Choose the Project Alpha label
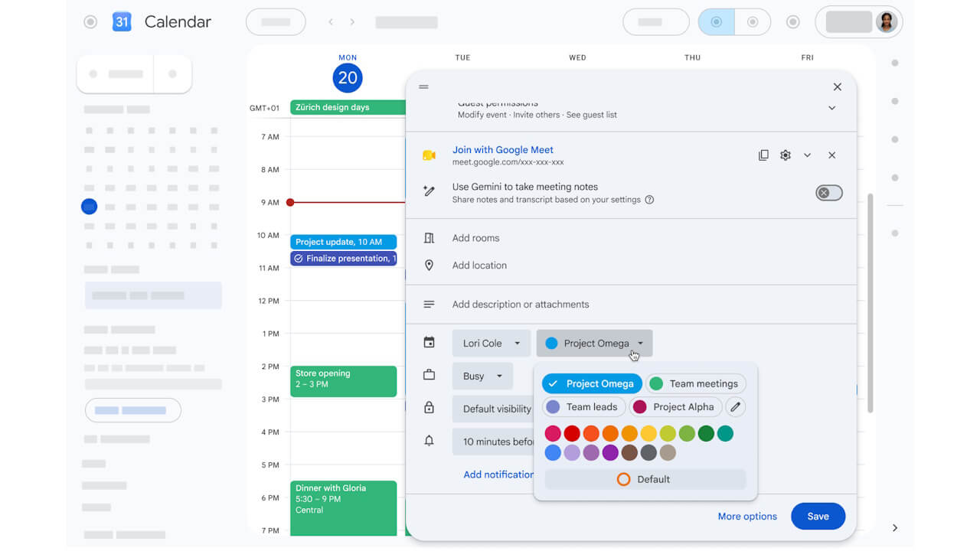This screenshot has height=551, width=980. point(675,407)
